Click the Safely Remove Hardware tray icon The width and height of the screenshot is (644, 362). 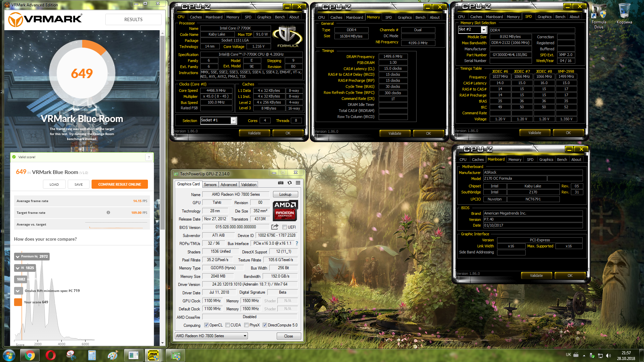[592, 356]
